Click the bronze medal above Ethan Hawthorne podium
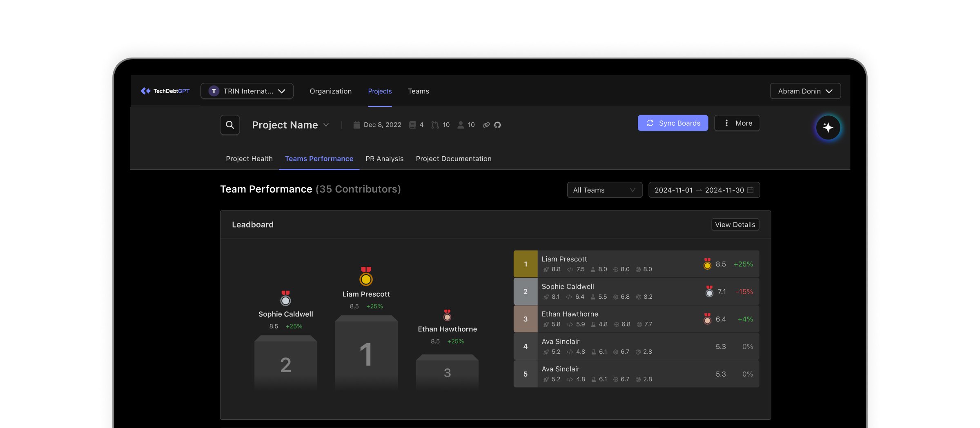Image resolution: width=980 pixels, height=428 pixels. pyautogui.click(x=447, y=315)
